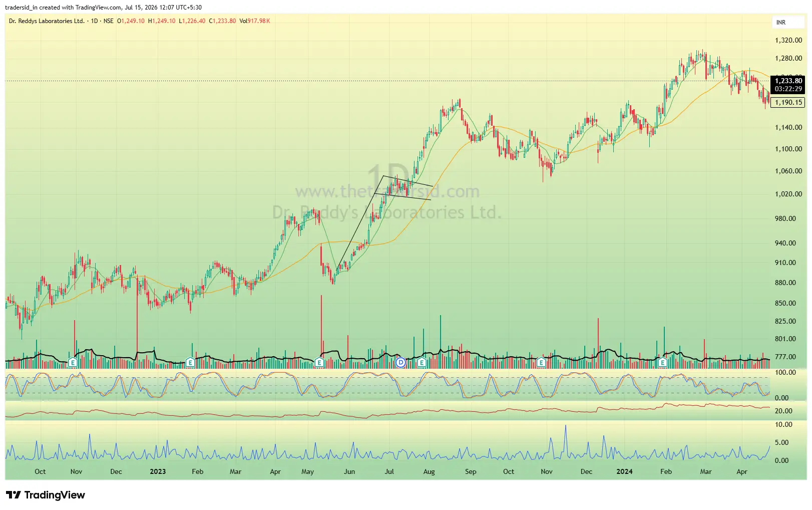Click the 1D interval label in header
The width and height of the screenshot is (812, 510).
click(94, 21)
